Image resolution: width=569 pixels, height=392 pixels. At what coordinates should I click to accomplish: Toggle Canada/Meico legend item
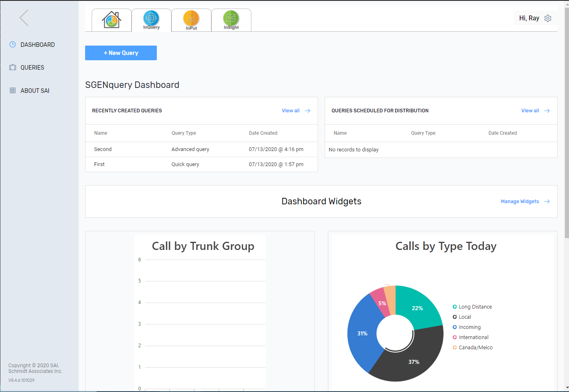(472, 348)
